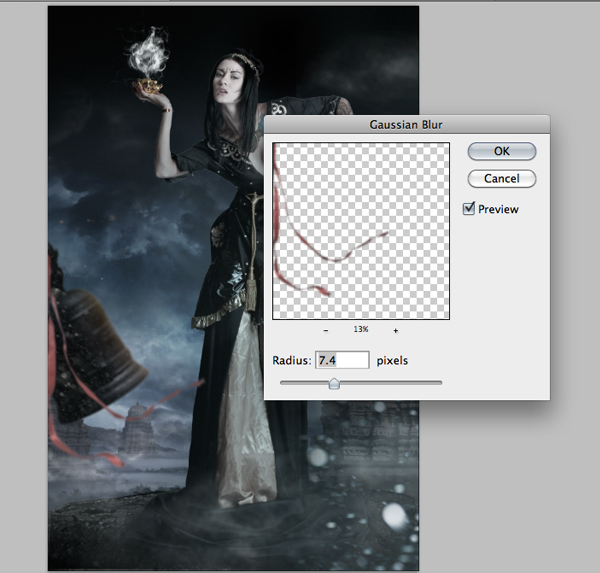The height and width of the screenshot is (573, 600).
Task: Click the 13% preview zoom readout
Action: pos(361,329)
